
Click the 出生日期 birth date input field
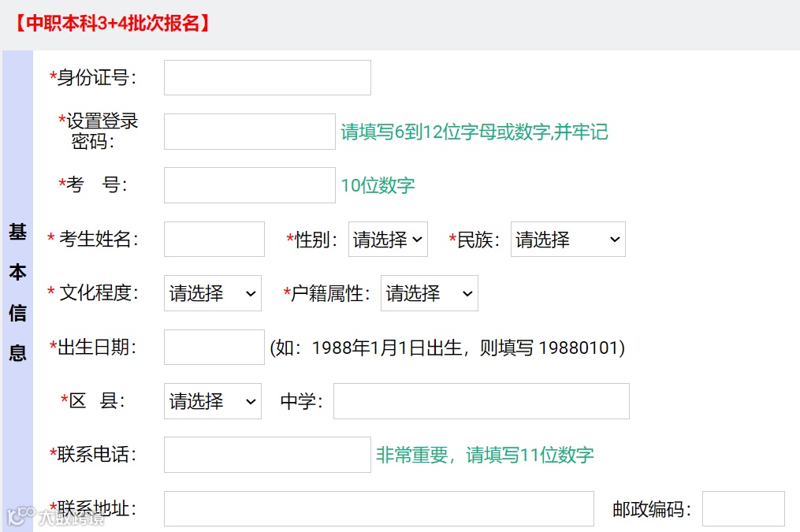point(213,347)
